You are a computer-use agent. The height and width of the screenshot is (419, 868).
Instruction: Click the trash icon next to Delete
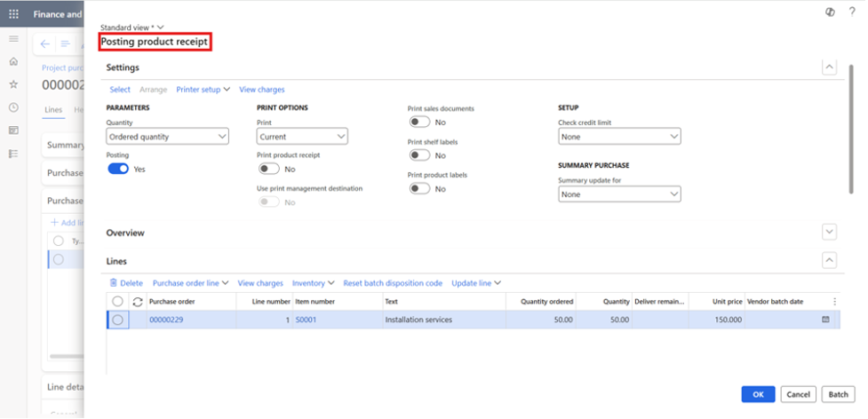(114, 283)
